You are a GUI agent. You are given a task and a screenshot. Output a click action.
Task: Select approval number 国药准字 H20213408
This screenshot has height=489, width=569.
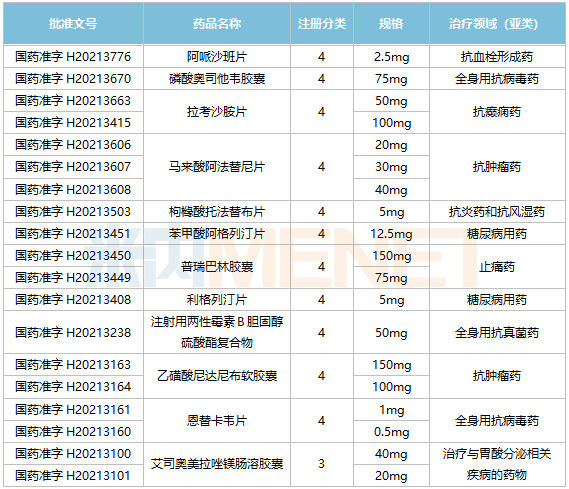pyautogui.click(x=73, y=300)
